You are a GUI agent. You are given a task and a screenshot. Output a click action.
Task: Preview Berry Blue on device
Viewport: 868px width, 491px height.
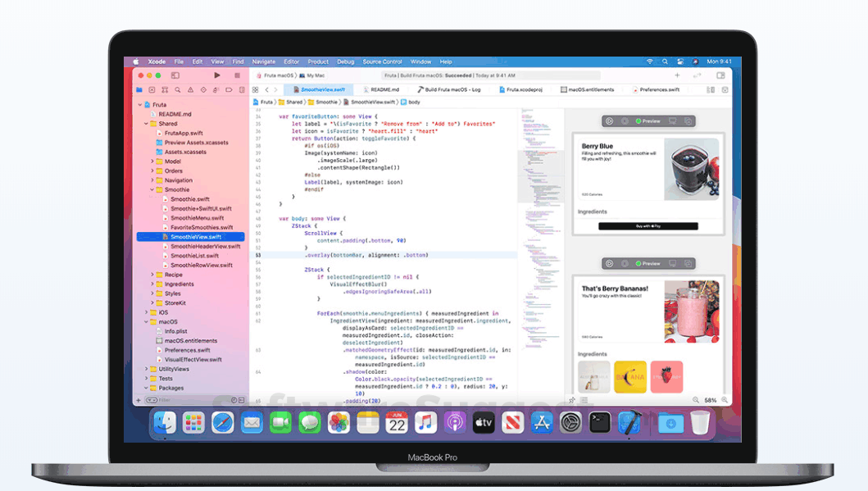(673, 120)
